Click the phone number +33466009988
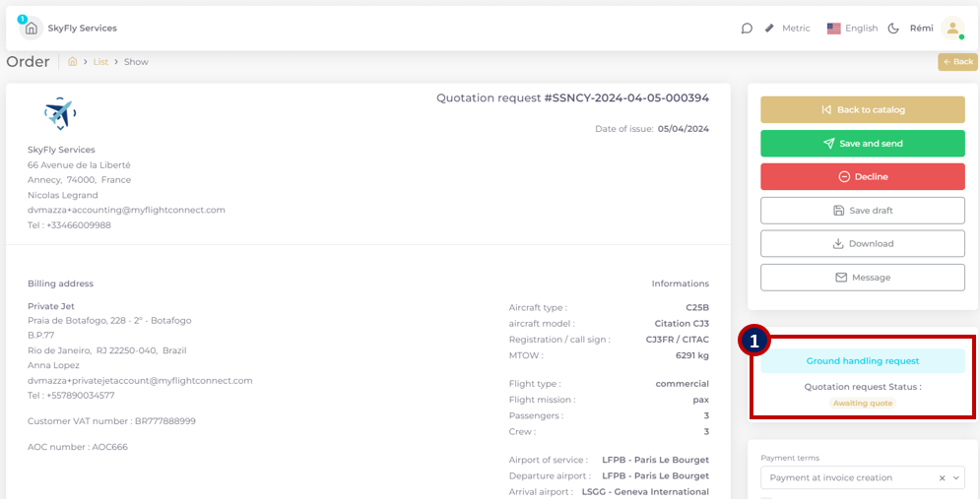Viewport: 980px width, 503px height. [x=79, y=225]
